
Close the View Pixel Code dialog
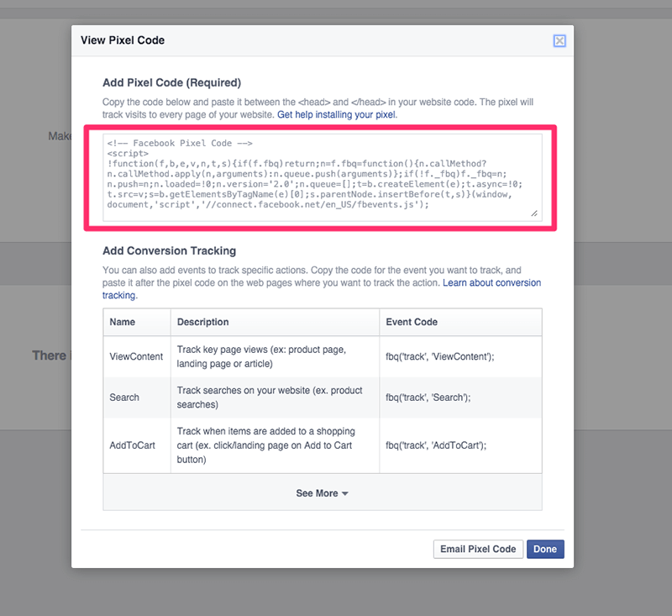coord(559,39)
